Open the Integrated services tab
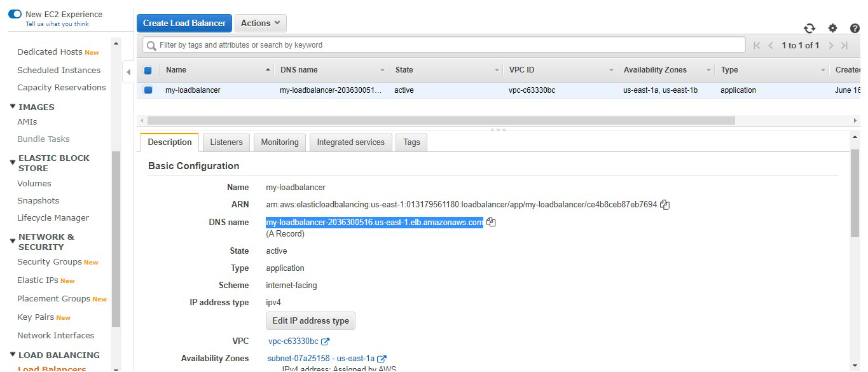 (351, 142)
